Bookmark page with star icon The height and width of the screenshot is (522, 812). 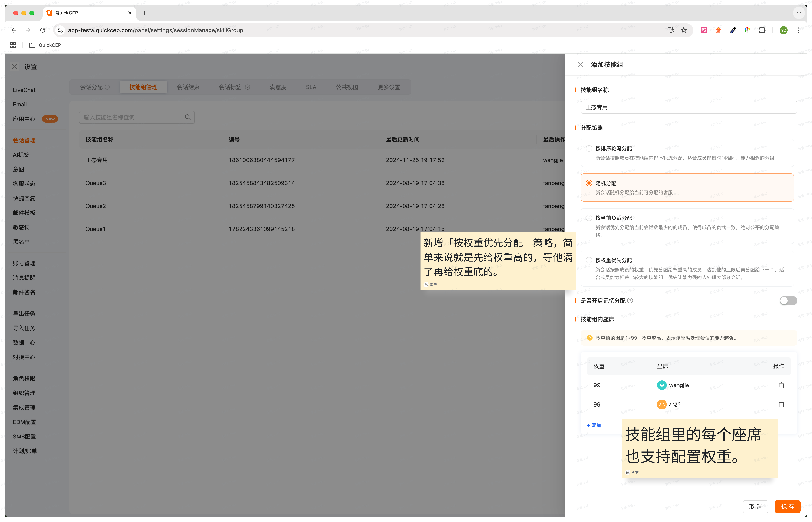point(683,30)
